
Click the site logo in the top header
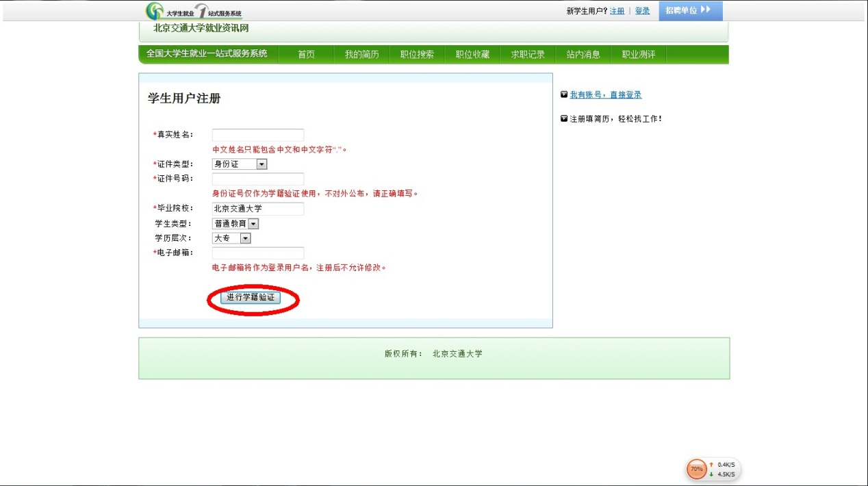click(194, 11)
